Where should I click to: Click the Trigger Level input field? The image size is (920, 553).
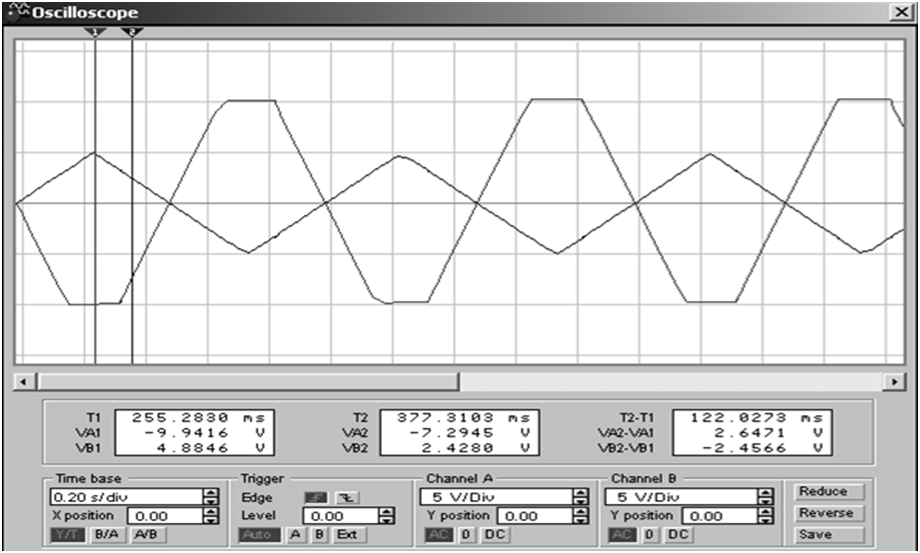(341, 516)
